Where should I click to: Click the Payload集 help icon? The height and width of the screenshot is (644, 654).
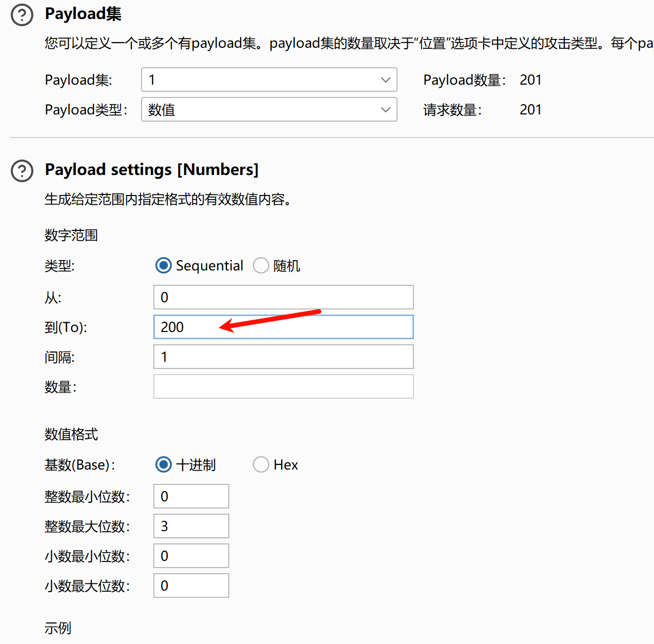pos(22,15)
